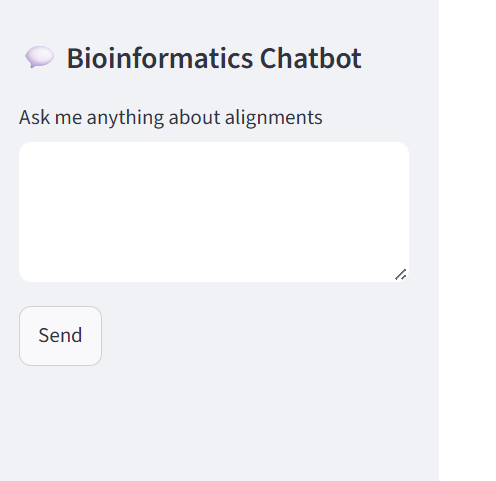496x481 pixels.
Task: Activate the text area under the alignments prompt
Action: click(214, 212)
